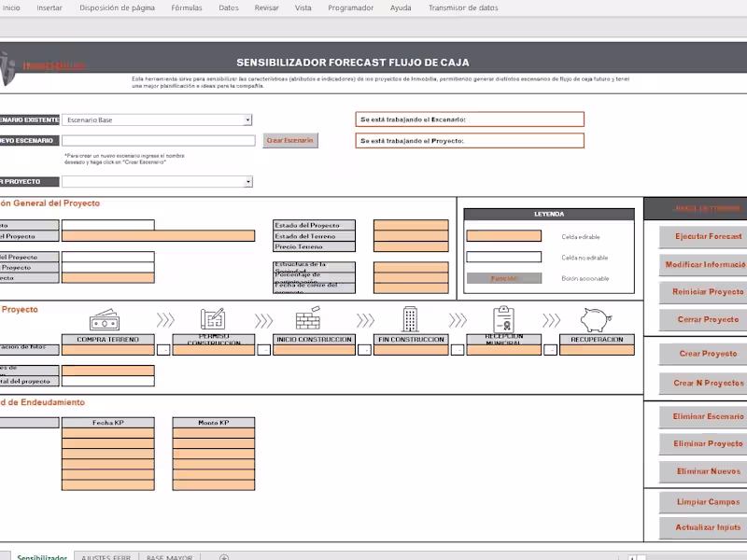Click the small box after COMPRA TERRENO cell
Viewport: 747px width, 560px height.
point(163,350)
